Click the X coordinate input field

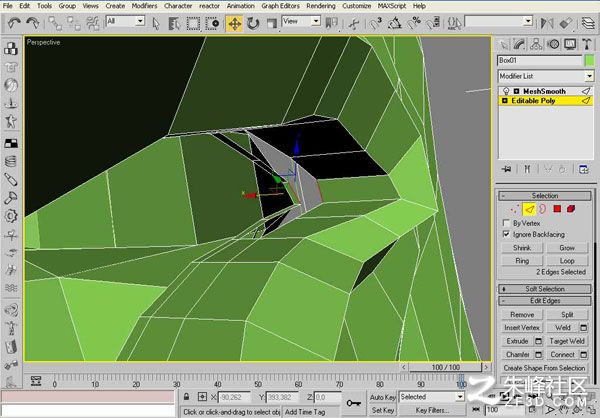(x=234, y=397)
